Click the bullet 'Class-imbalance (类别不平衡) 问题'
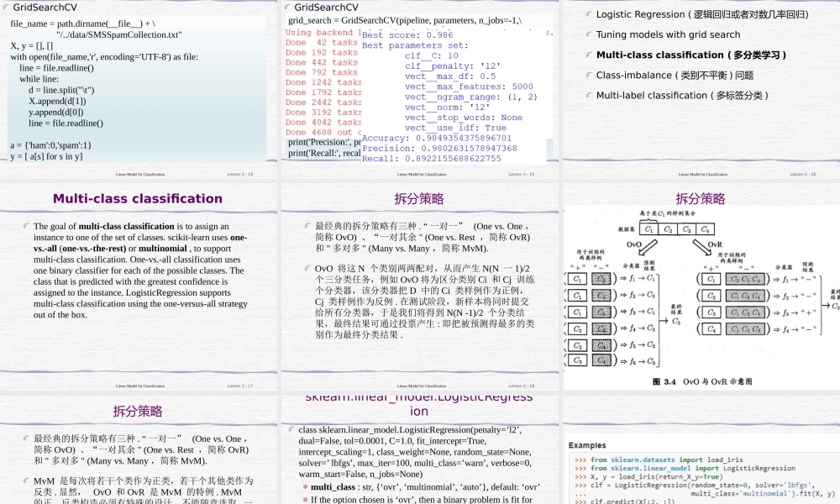The image size is (840, 504). pyautogui.click(x=675, y=76)
